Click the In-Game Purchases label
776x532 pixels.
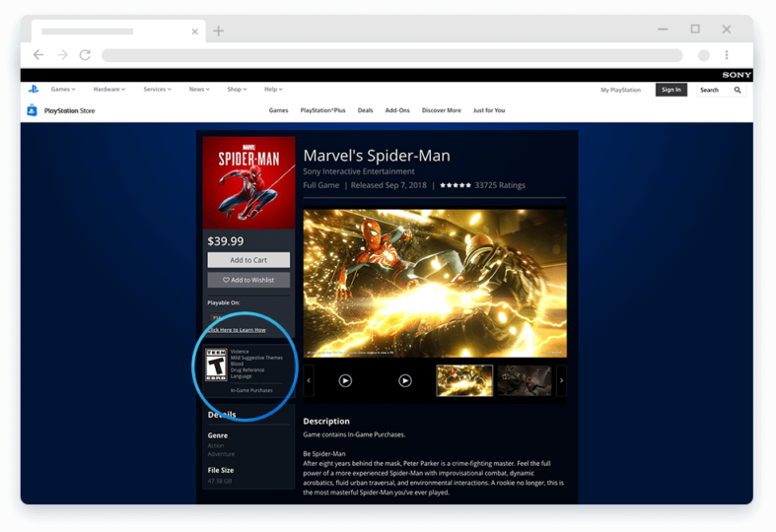(251, 390)
